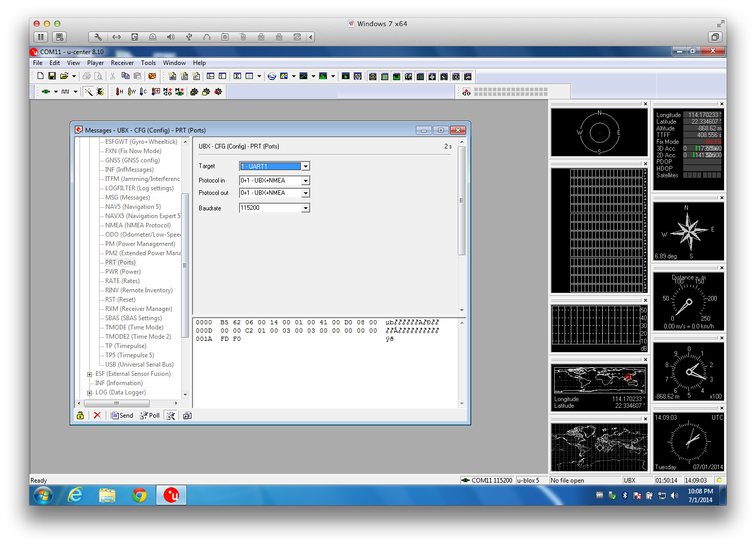Open the Tools menu
756x546 pixels.
click(x=148, y=63)
